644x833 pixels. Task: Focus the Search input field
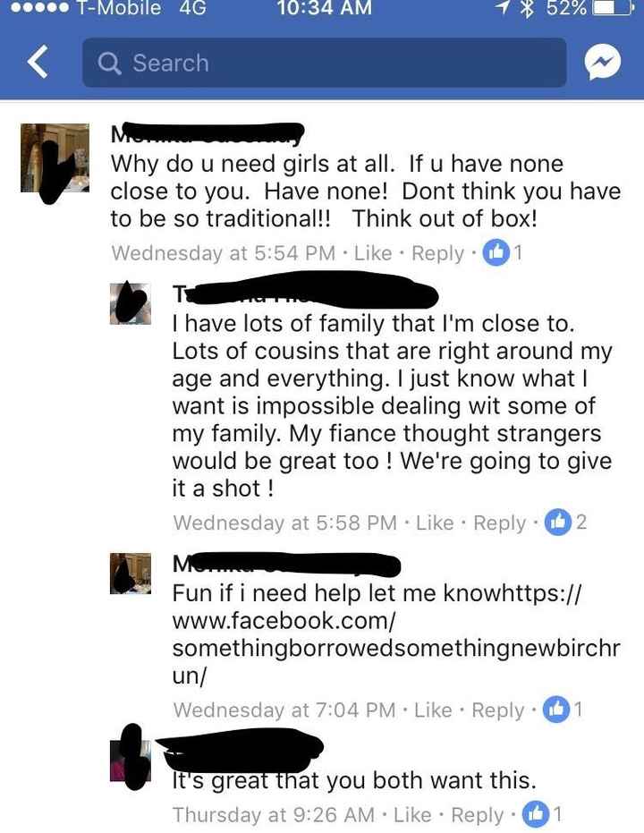click(x=324, y=63)
